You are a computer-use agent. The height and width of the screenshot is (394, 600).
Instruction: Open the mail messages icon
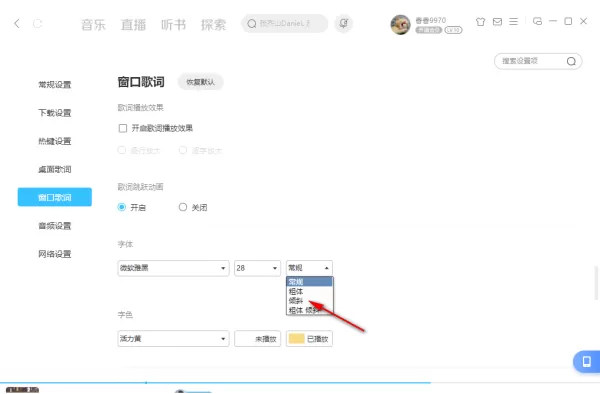click(497, 22)
